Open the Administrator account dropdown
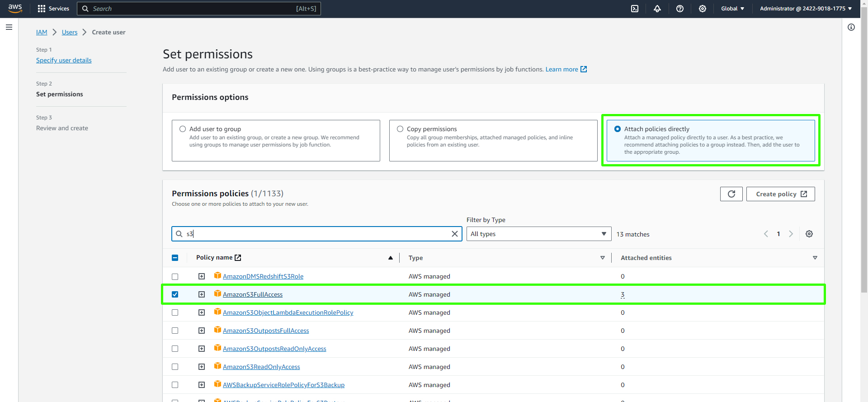 click(x=806, y=9)
